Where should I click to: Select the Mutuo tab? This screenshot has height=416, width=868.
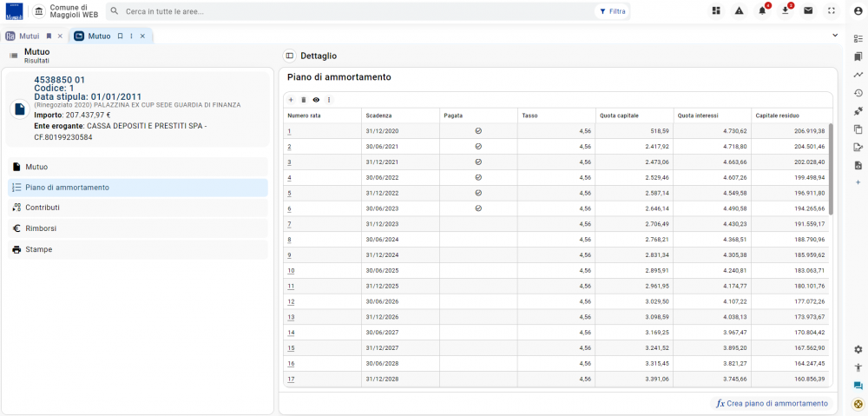[x=99, y=36]
